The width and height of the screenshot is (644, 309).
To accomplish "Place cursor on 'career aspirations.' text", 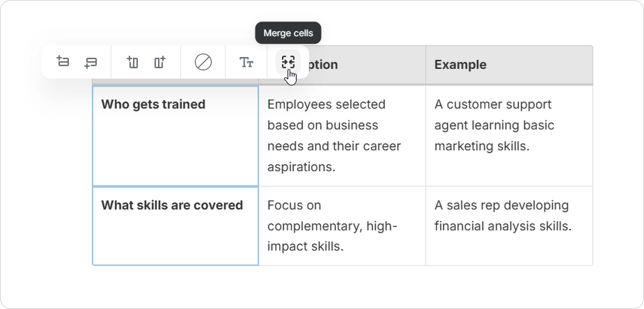I will pos(301,168).
